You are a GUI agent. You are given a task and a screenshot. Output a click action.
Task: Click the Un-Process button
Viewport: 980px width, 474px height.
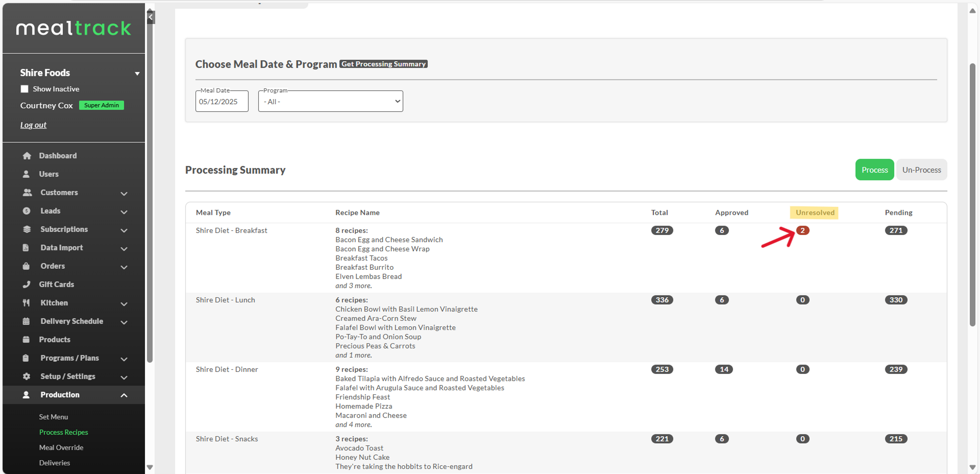(921, 170)
